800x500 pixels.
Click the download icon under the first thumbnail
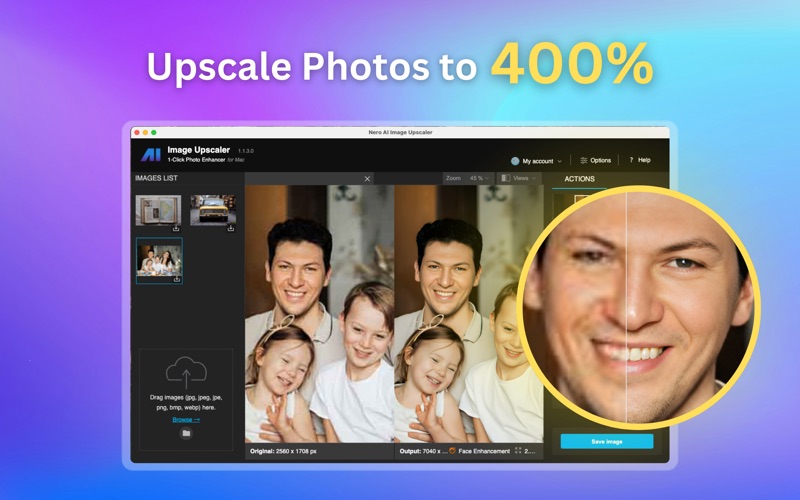pos(176,229)
